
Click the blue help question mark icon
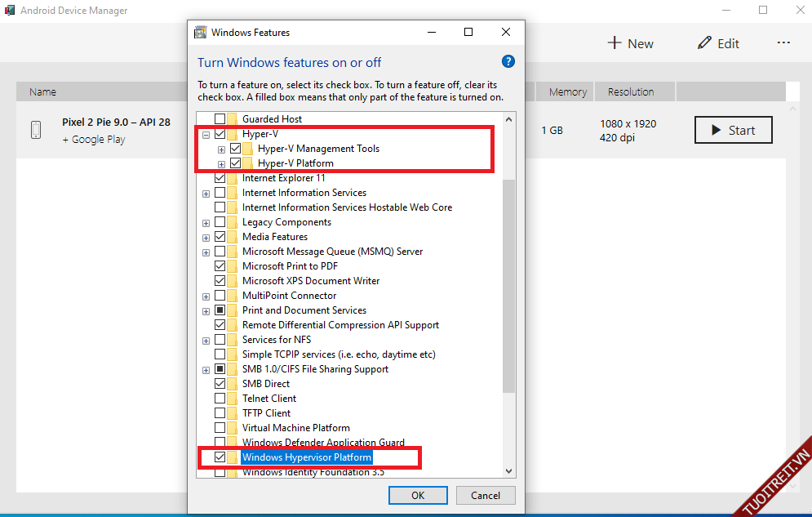click(508, 62)
